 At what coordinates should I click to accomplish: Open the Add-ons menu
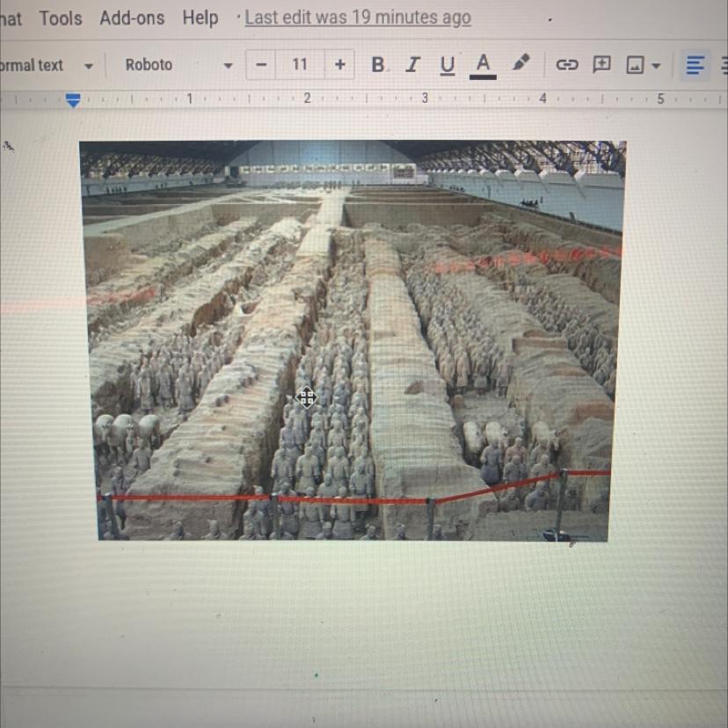point(132,18)
